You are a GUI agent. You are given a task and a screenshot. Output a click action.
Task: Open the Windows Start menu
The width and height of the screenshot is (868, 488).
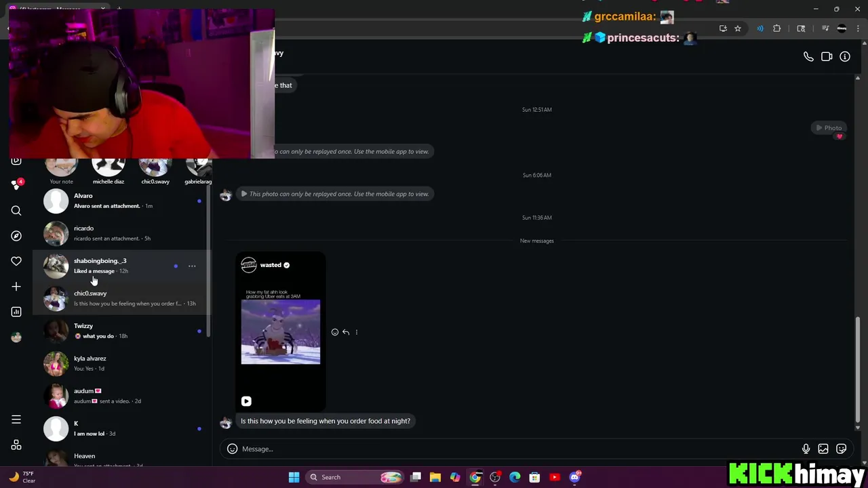click(x=294, y=477)
